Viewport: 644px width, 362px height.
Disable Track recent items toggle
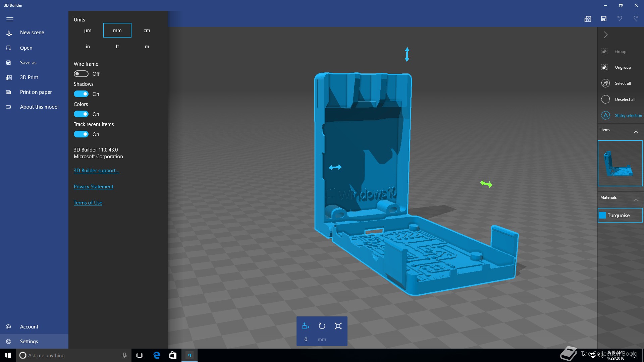tap(81, 134)
